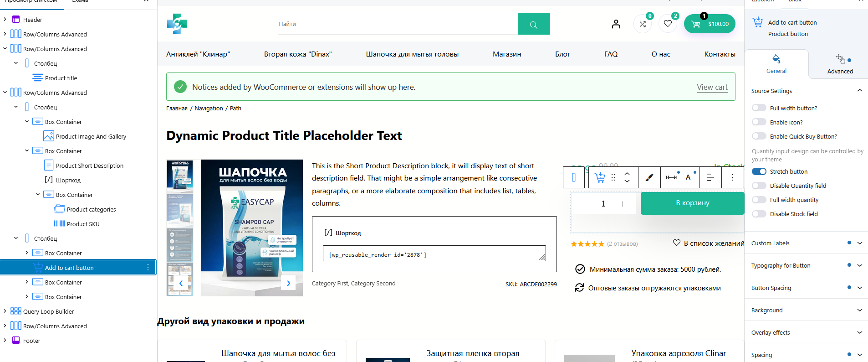Collapse the Source Settings panel

[860, 90]
